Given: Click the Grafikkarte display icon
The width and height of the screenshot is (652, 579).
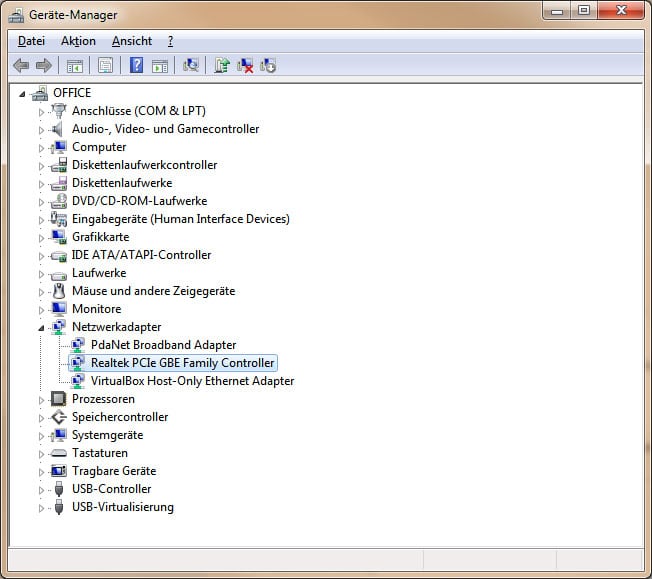Looking at the screenshot, I should [59, 237].
